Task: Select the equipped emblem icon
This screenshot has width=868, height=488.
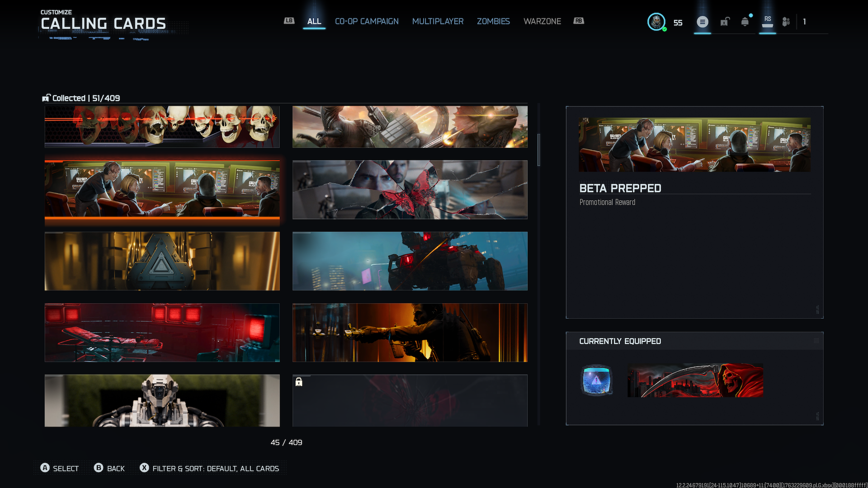Action: click(597, 380)
